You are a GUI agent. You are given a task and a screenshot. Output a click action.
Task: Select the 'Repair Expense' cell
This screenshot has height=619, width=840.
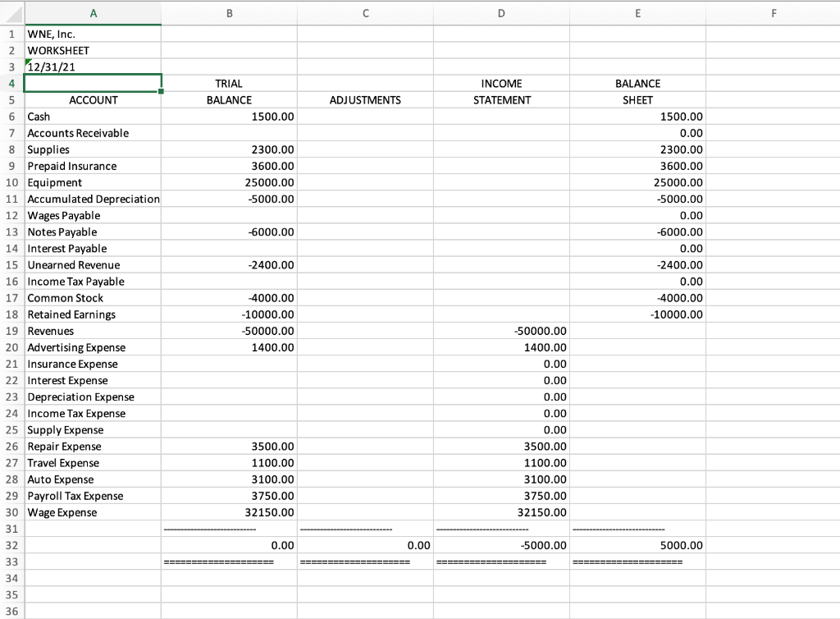point(93,447)
